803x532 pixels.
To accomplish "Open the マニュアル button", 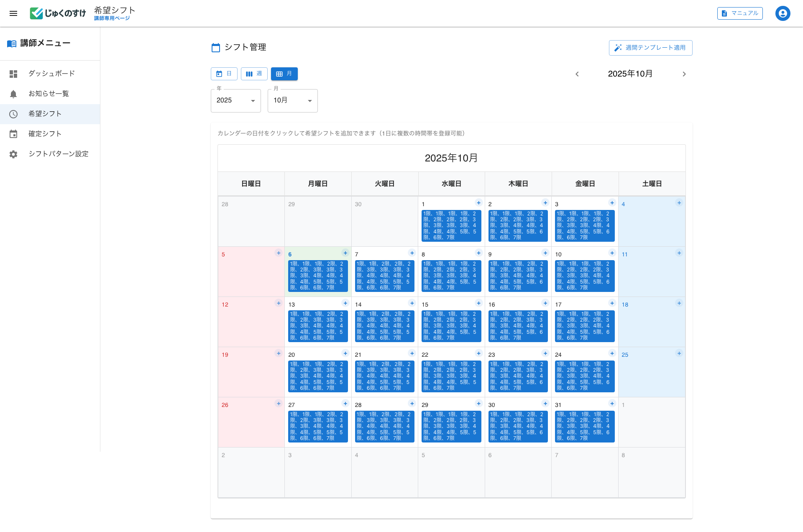I will pyautogui.click(x=740, y=13).
